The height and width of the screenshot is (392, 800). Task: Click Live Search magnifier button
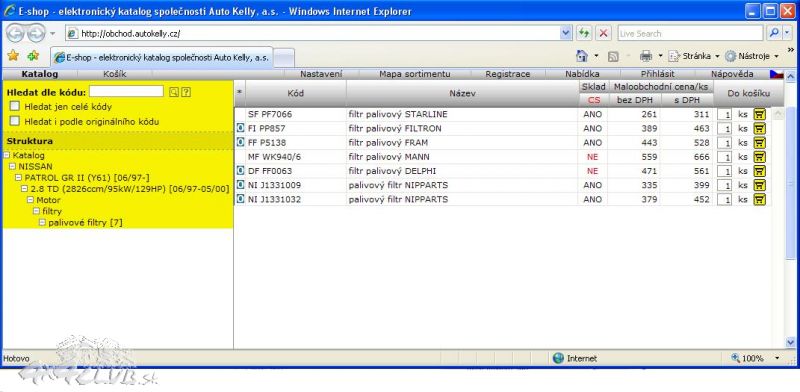774,33
